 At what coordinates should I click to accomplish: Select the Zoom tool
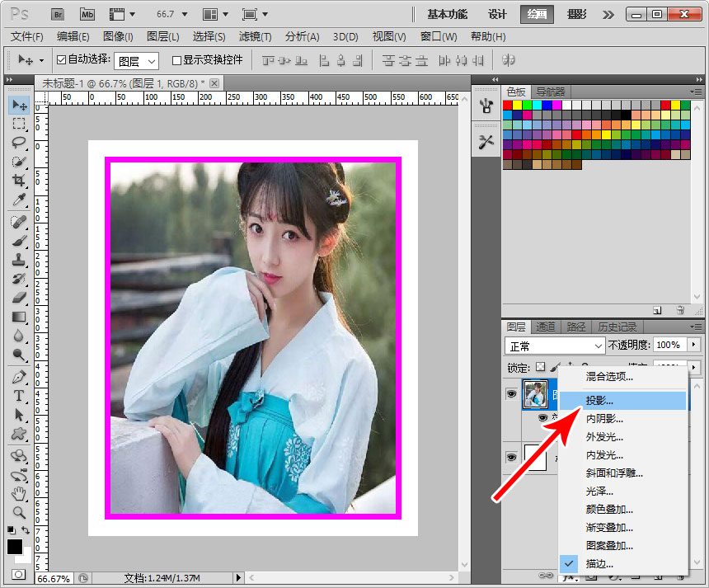point(19,512)
